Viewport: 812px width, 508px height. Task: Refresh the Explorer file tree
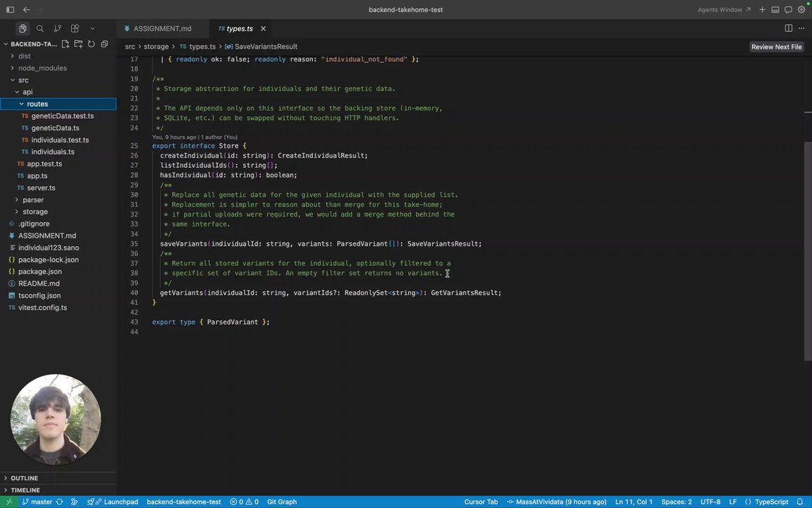pos(91,44)
